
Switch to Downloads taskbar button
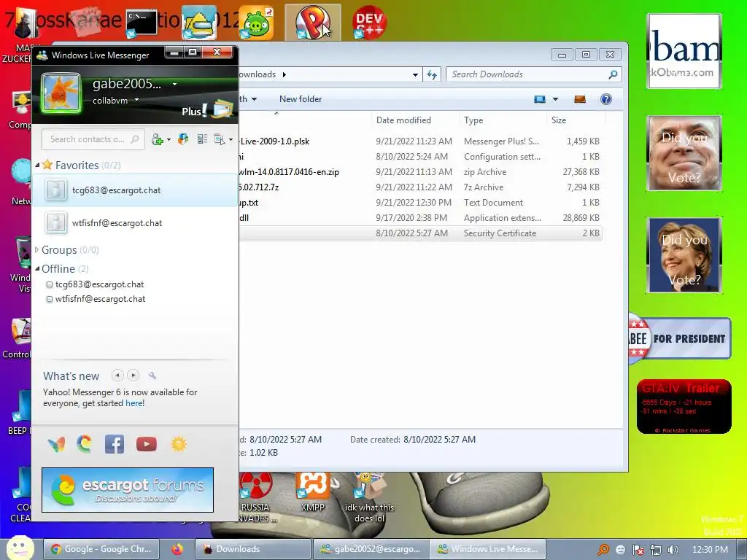pos(252,549)
